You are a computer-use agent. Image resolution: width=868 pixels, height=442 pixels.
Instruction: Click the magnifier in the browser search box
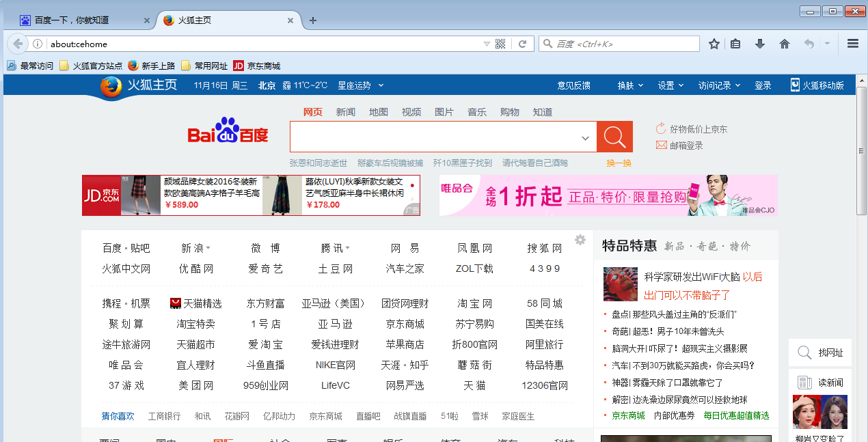547,44
